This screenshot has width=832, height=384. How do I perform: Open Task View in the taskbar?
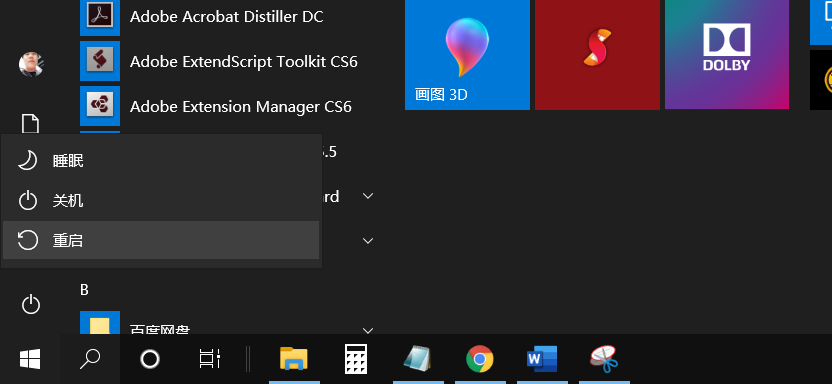pos(210,359)
